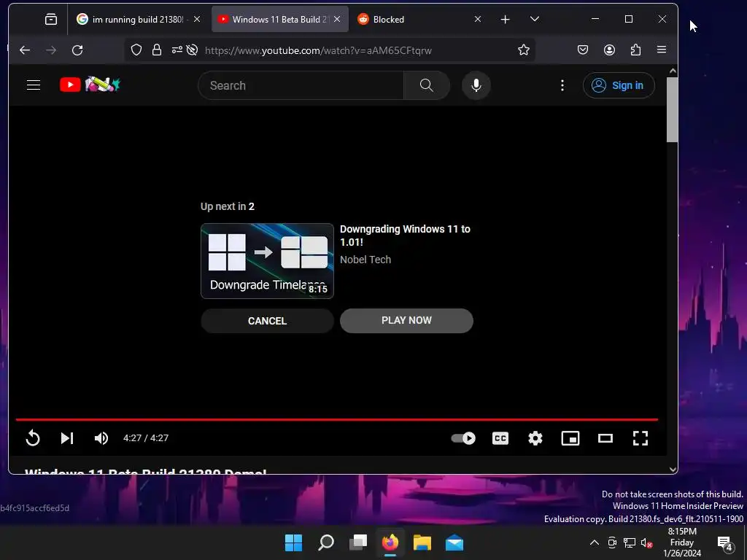The image size is (747, 560).
Task: Open YouTube settings three-dot menu
Action: 562,85
